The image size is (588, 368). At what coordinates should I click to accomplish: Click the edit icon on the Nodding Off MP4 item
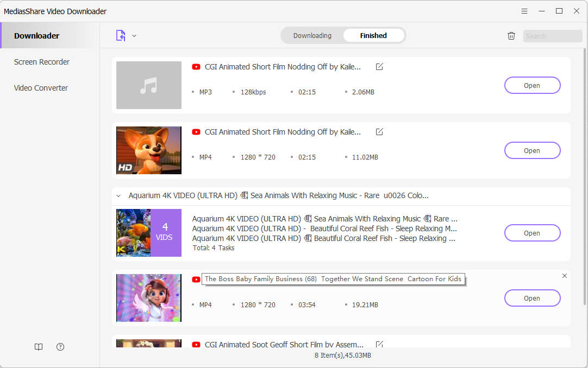379,132
